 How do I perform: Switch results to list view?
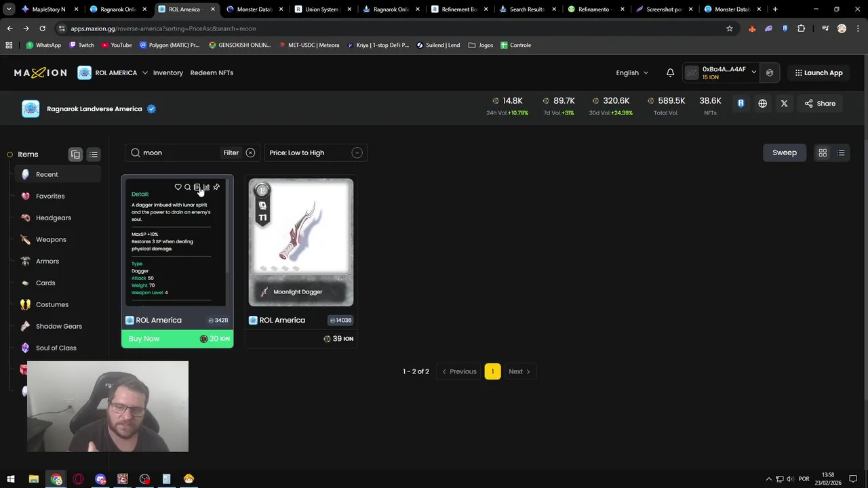(841, 153)
